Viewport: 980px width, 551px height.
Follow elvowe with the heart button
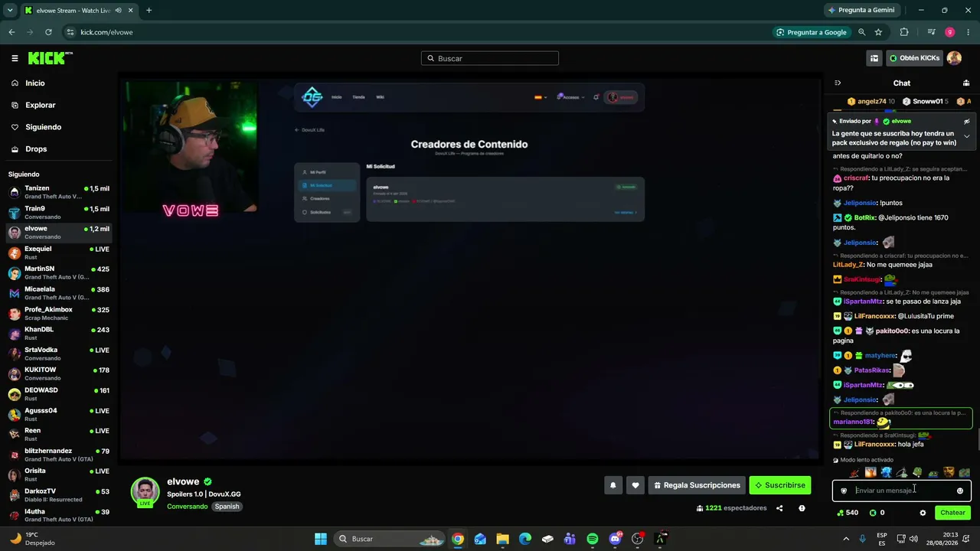pyautogui.click(x=635, y=485)
